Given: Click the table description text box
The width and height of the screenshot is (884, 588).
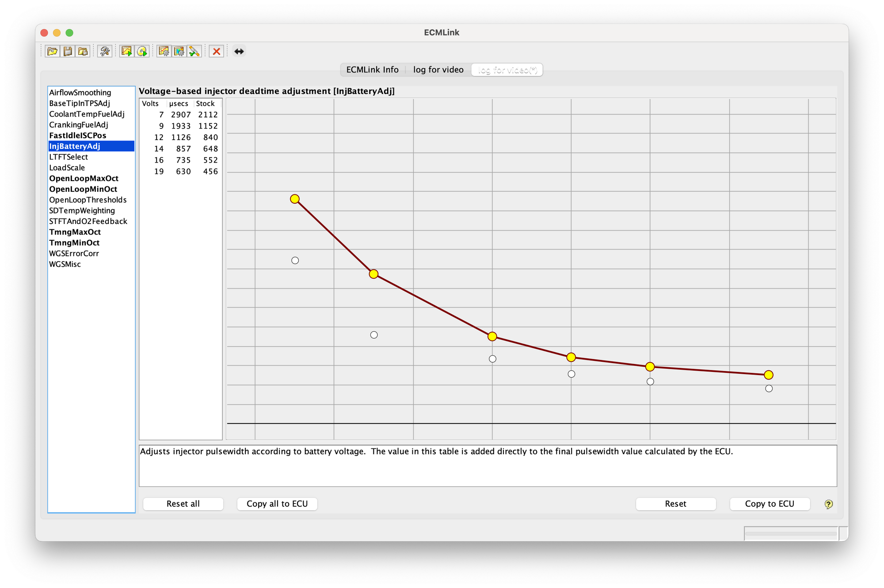Looking at the screenshot, I should pyautogui.click(x=488, y=466).
